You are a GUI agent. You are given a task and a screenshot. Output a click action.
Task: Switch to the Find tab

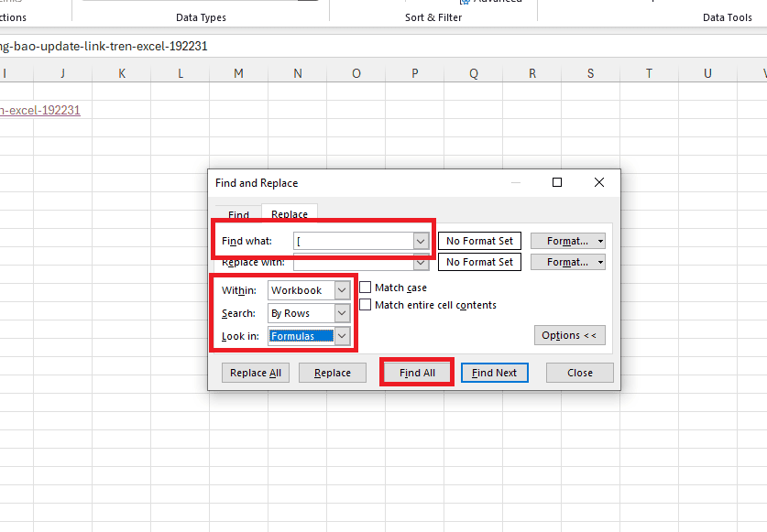[x=238, y=214]
